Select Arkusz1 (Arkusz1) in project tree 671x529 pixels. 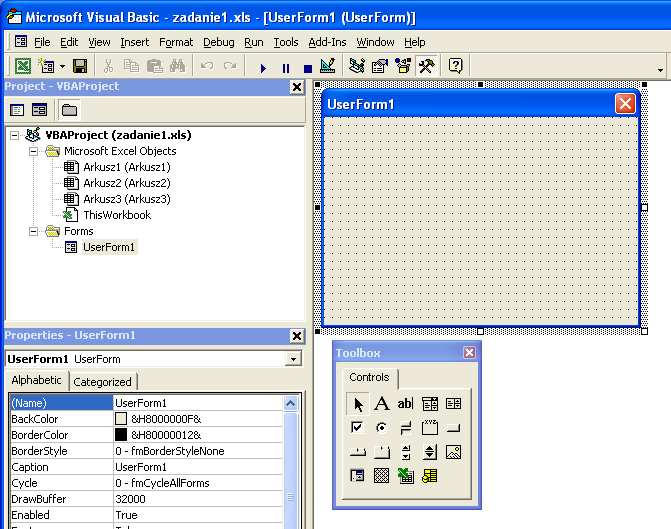127,167
